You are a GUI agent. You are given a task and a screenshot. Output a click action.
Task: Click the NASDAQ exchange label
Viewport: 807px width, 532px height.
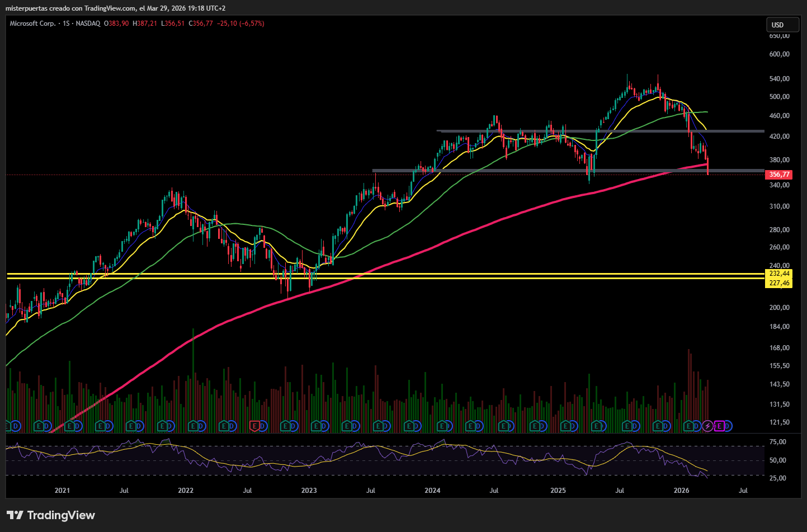pyautogui.click(x=88, y=23)
